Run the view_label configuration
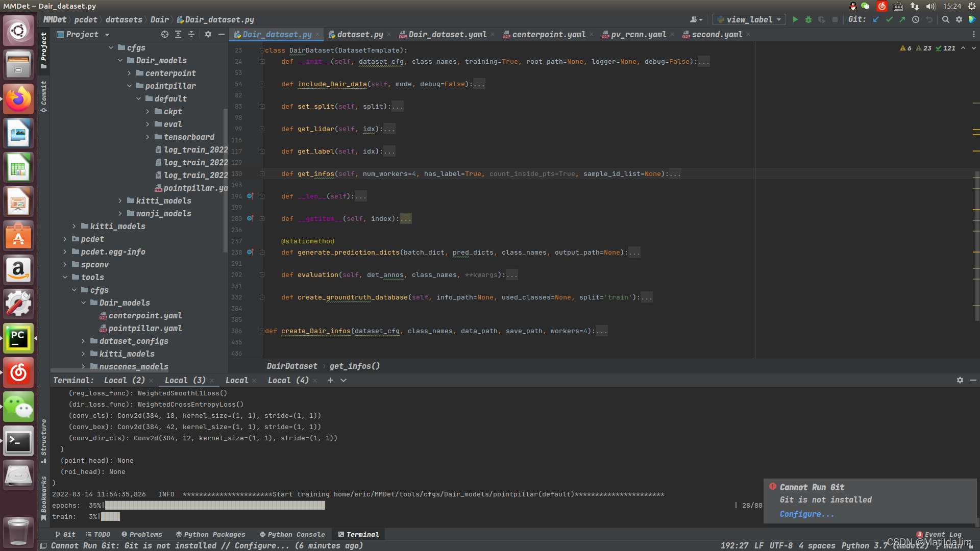The width and height of the screenshot is (980, 551). pos(795,19)
